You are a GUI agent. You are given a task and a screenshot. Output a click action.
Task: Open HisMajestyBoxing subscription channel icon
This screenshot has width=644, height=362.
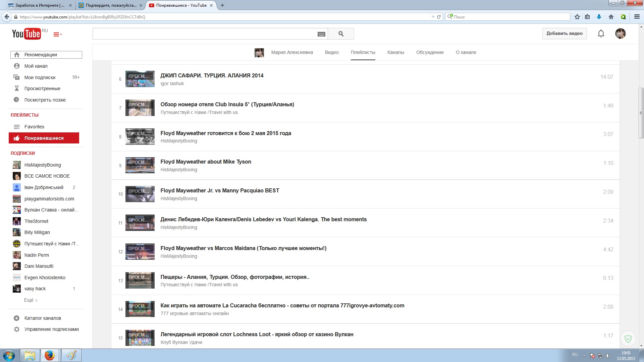pos(17,165)
